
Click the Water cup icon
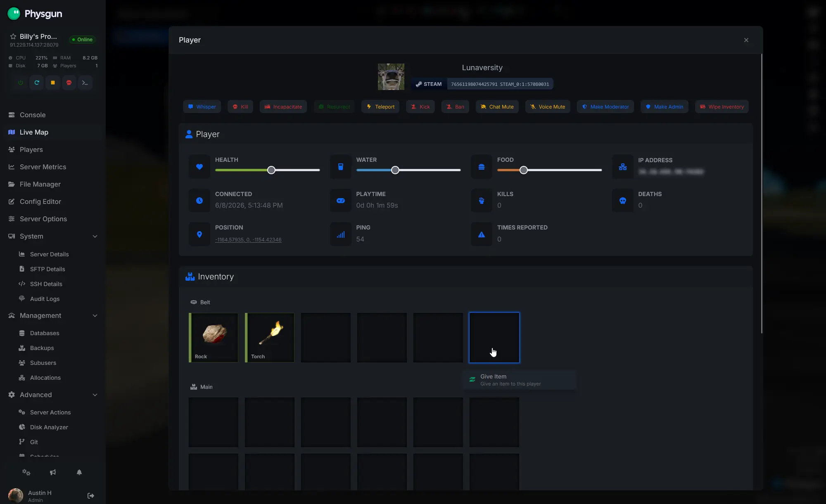click(x=341, y=167)
